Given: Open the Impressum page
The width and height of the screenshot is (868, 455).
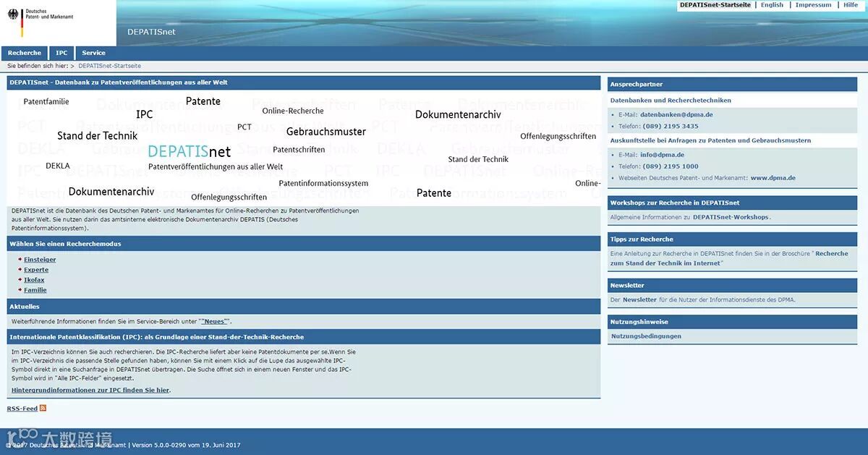Looking at the screenshot, I should pyautogui.click(x=813, y=5).
